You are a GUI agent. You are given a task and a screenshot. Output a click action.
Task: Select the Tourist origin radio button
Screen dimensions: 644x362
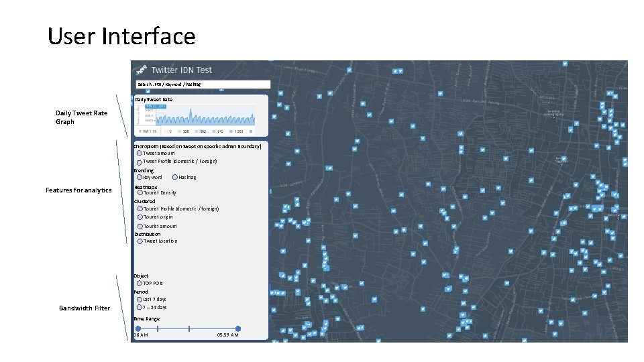point(140,217)
